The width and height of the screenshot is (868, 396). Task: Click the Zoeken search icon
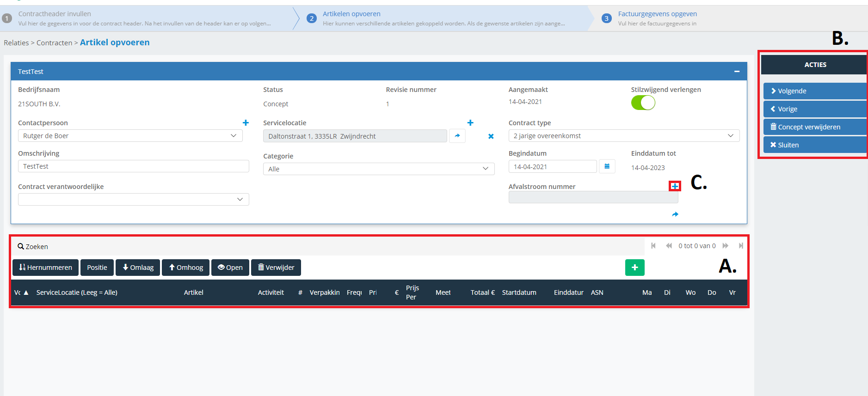tap(21, 246)
